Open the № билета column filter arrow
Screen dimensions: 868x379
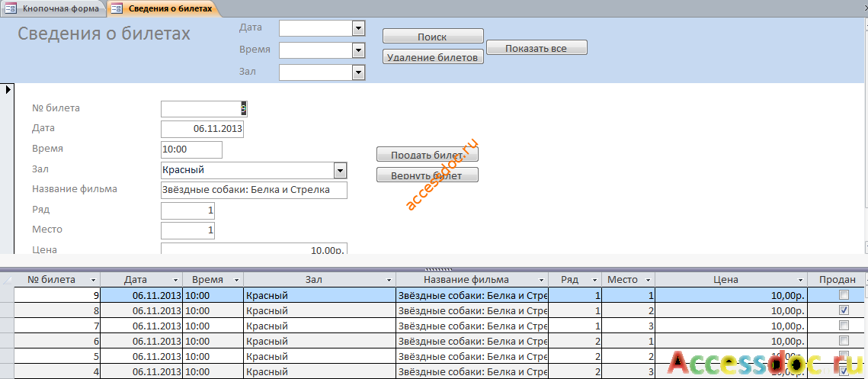(x=93, y=281)
